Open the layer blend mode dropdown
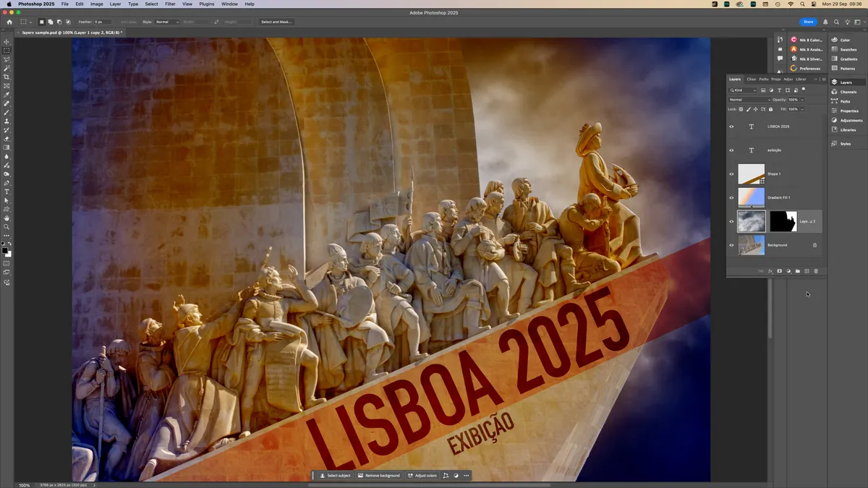868x488 pixels. pos(749,100)
